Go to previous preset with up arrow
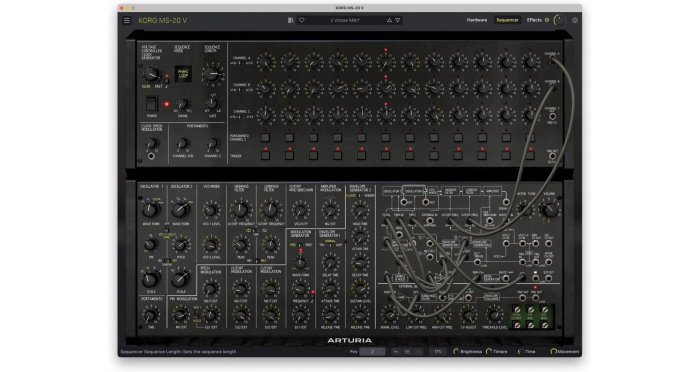This screenshot has width=700, height=372. (389, 20)
